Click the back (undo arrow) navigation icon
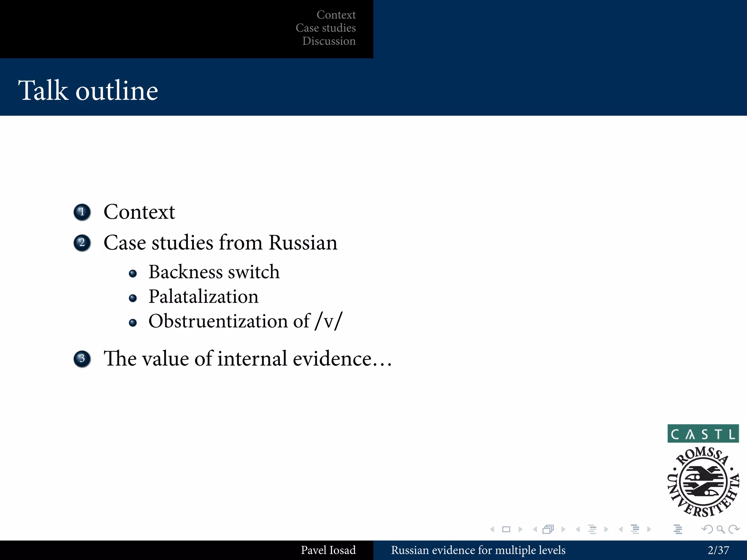 click(x=707, y=529)
